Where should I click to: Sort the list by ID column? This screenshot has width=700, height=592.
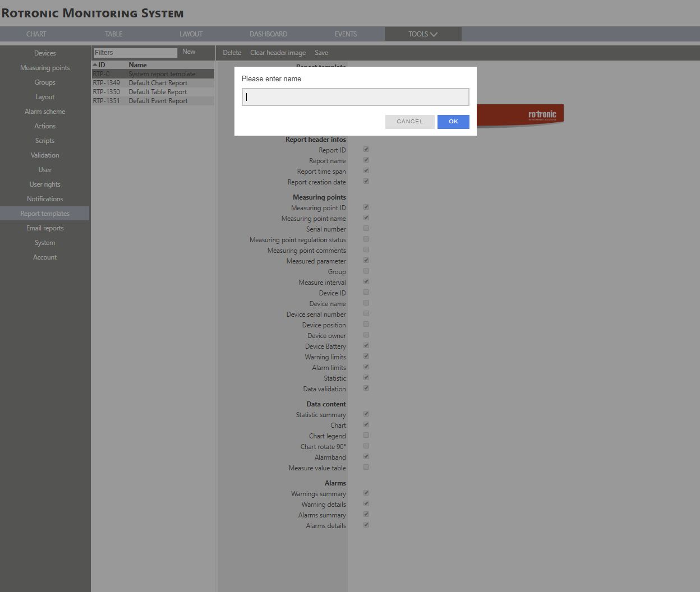point(102,65)
